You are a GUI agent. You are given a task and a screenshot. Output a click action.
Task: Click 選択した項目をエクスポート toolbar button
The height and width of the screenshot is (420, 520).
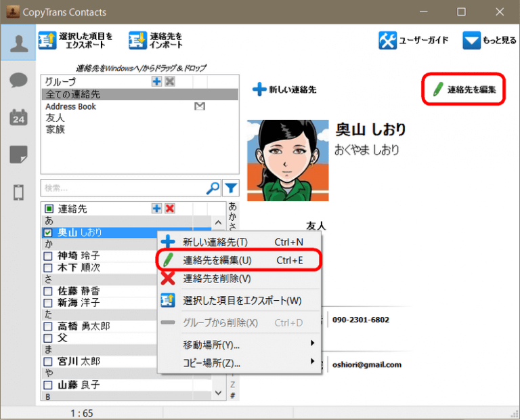click(76, 41)
